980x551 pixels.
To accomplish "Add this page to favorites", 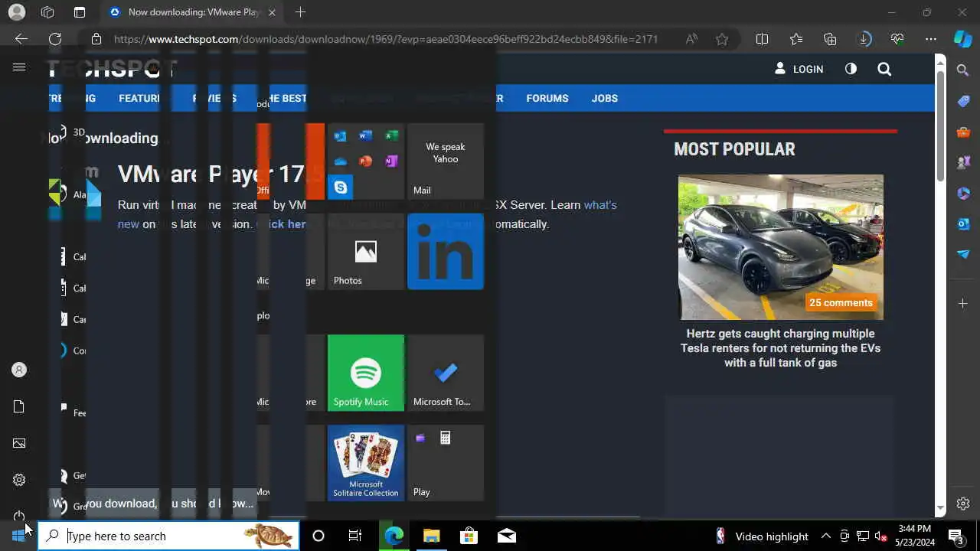I will click(x=722, y=39).
